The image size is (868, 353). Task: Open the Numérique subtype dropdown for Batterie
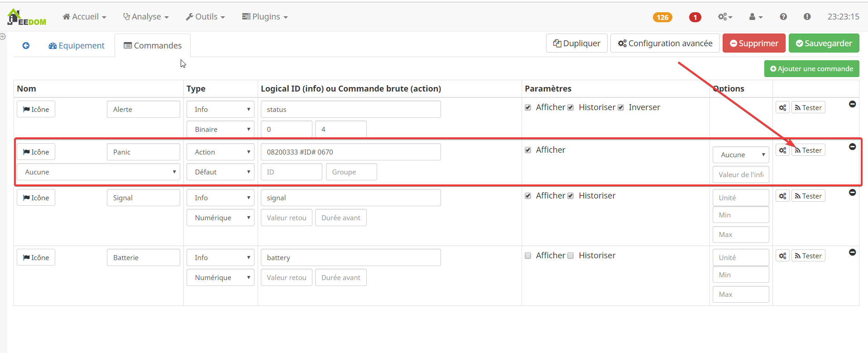pyautogui.click(x=221, y=277)
